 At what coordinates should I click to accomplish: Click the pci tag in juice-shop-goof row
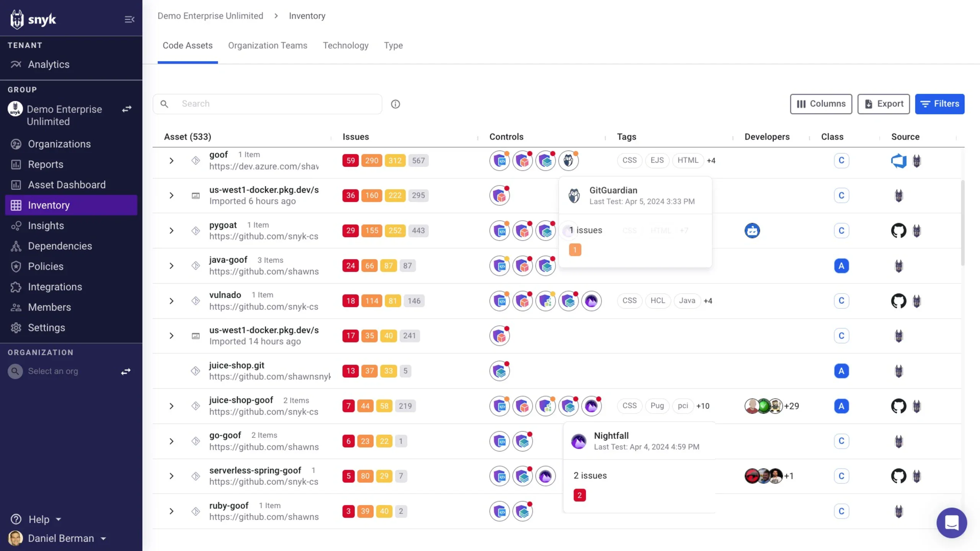click(683, 406)
